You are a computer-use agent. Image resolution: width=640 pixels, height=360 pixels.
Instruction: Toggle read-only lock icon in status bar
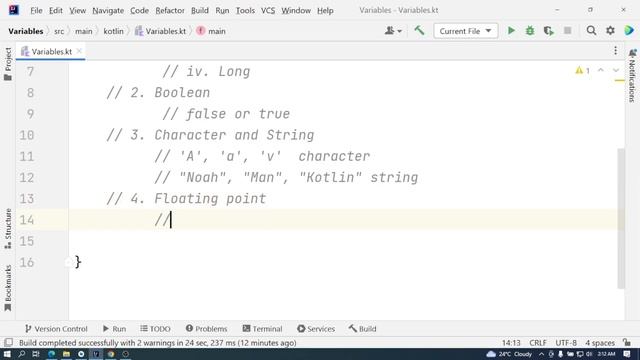(627, 342)
